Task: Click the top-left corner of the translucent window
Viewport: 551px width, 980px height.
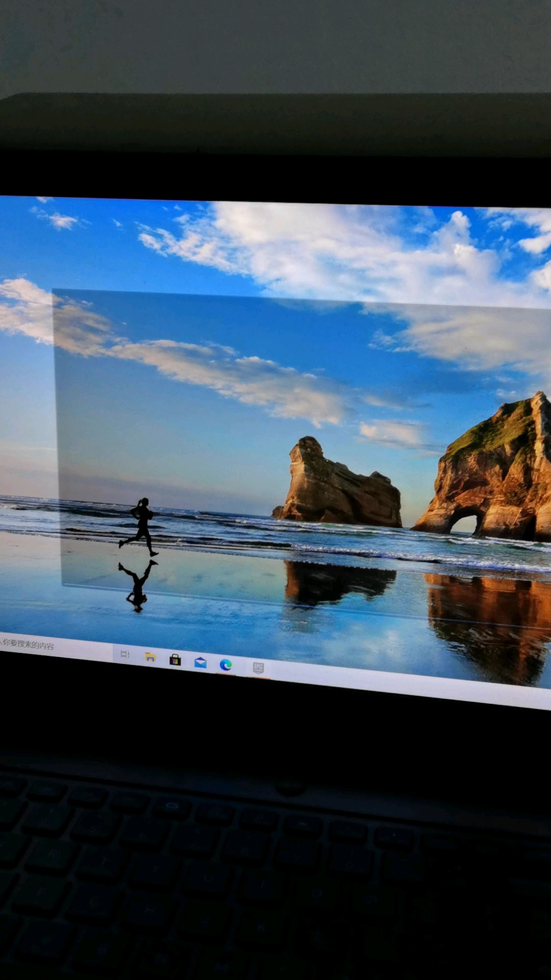Action: [x=54, y=291]
